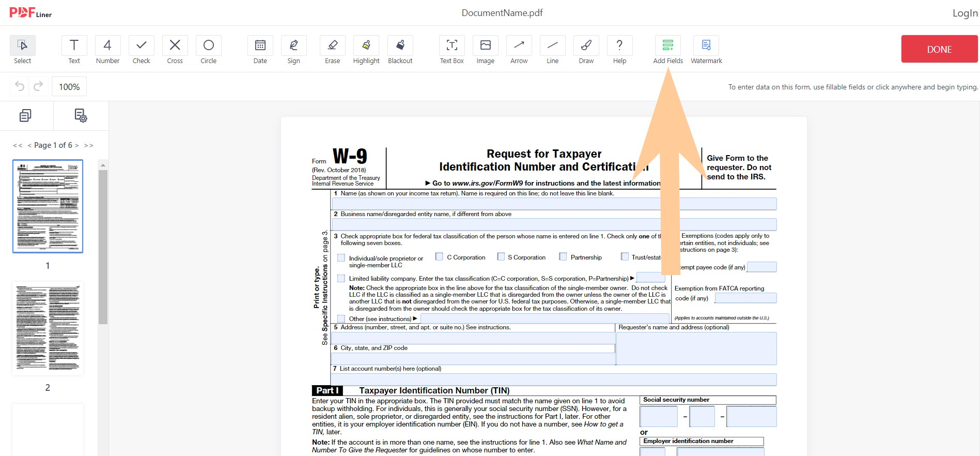
Task: Check the Partnership box
Action: (x=563, y=256)
